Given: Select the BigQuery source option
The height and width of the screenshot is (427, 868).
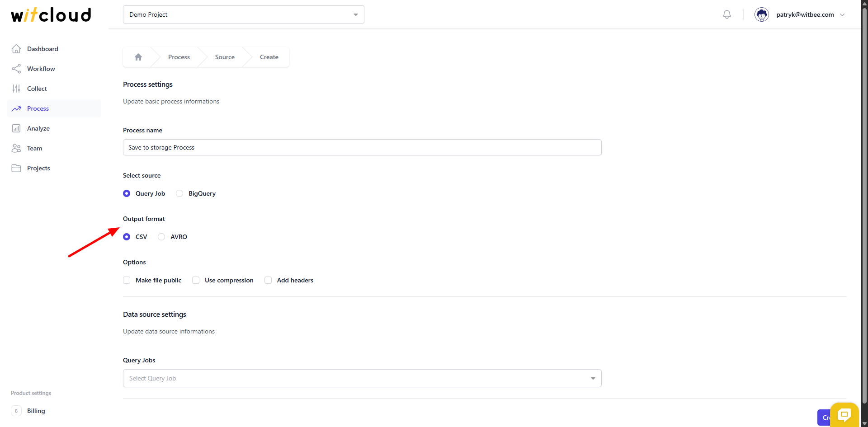Looking at the screenshot, I should click(x=179, y=193).
